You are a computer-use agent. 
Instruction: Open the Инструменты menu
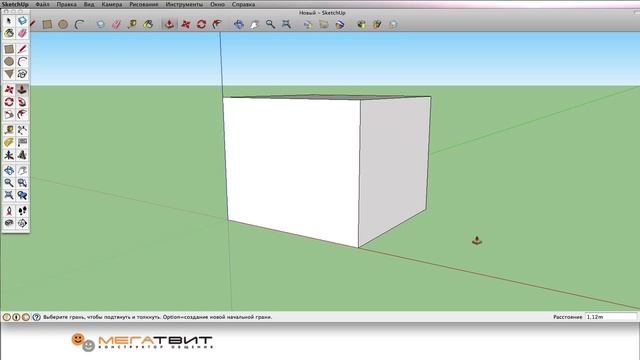click(x=184, y=4)
